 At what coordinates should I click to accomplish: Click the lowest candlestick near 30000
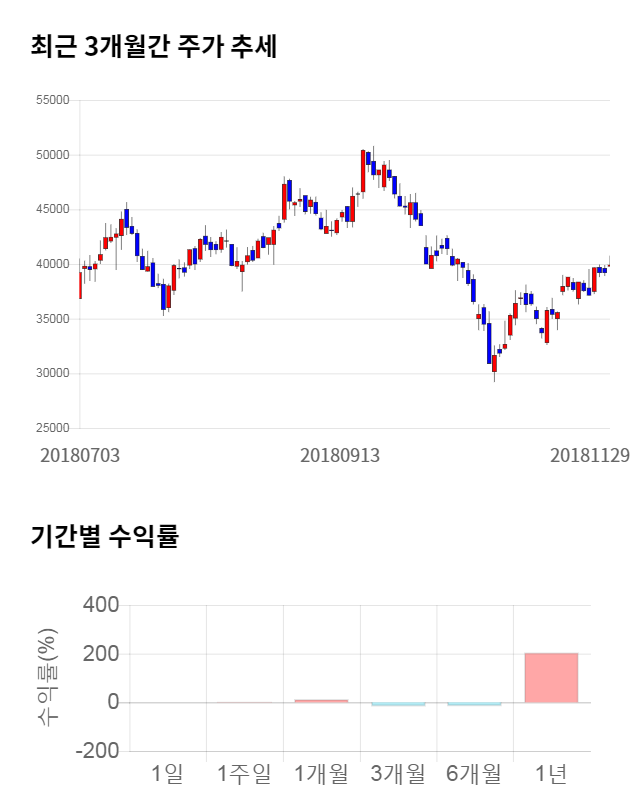494,361
